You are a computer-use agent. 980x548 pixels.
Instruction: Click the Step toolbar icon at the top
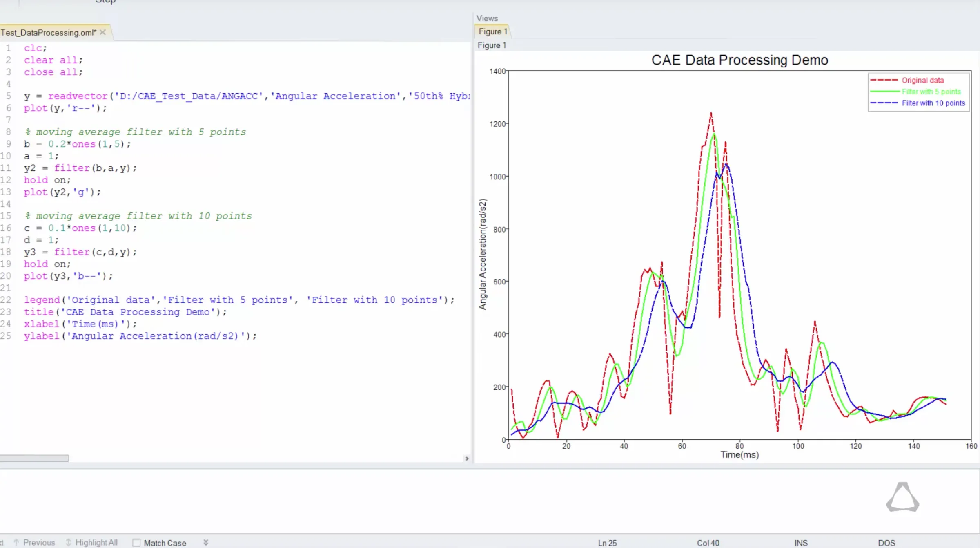pos(105,2)
